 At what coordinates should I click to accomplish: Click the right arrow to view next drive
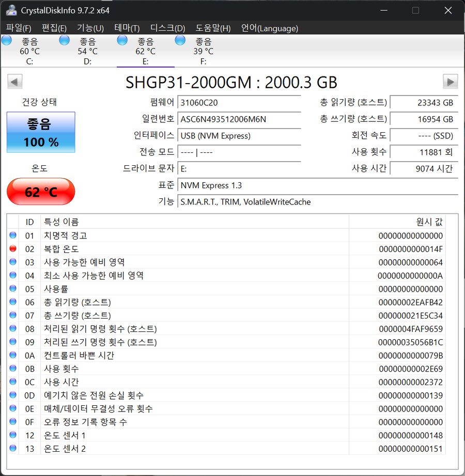[x=450, y=82]
